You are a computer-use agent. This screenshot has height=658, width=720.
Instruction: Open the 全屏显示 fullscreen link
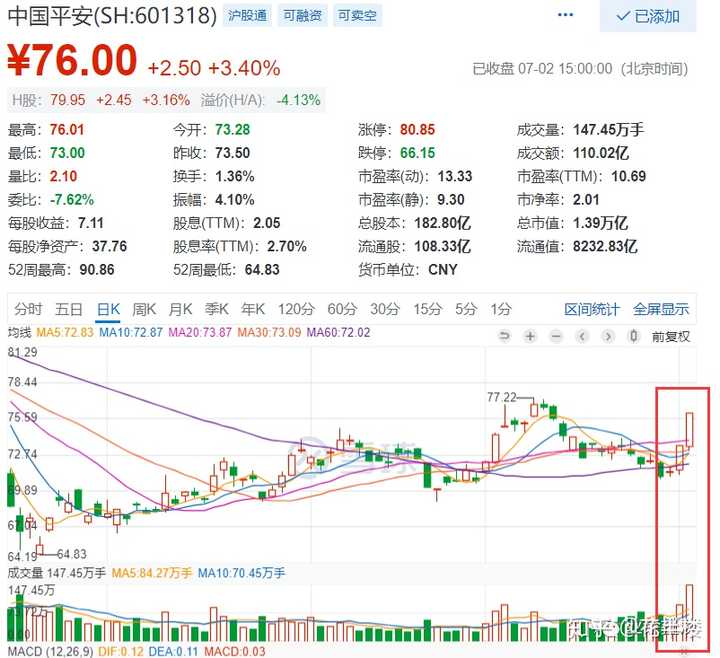[x=661, y=309]
